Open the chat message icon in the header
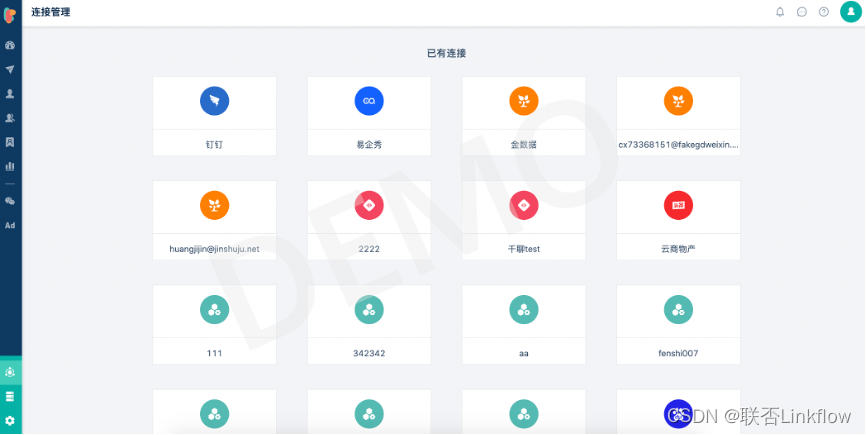The width and height of the screenshot is (866, 435). [802, 12]
